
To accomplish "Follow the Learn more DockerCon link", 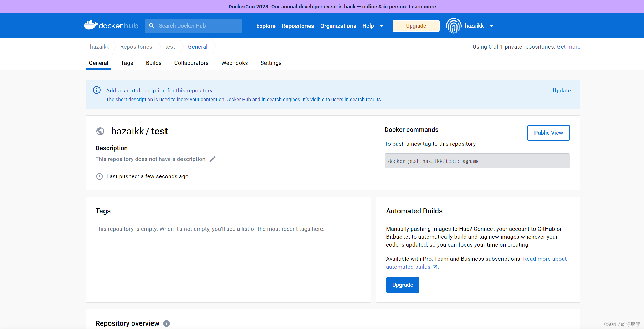I will [x=422, y=7].
